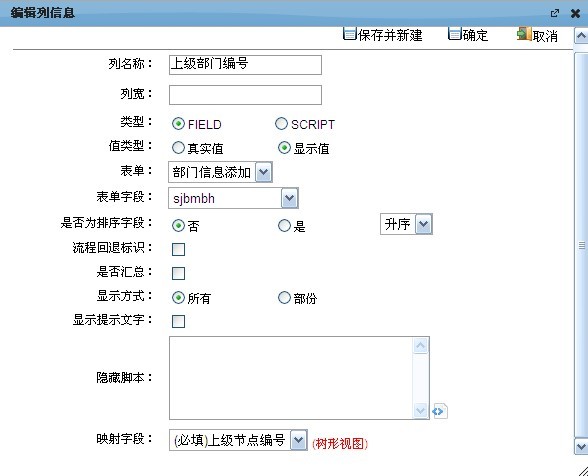Image resolution: width=588 pixels, height=476 pixels.
Task: Click the 确定 confirm icon button
Action: click(x=454, y=34)
